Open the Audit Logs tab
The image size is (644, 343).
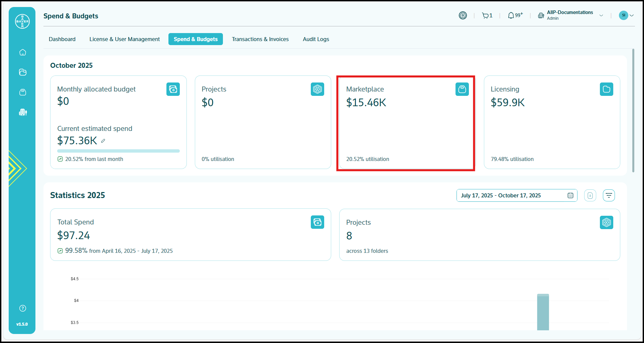point(316,39)
